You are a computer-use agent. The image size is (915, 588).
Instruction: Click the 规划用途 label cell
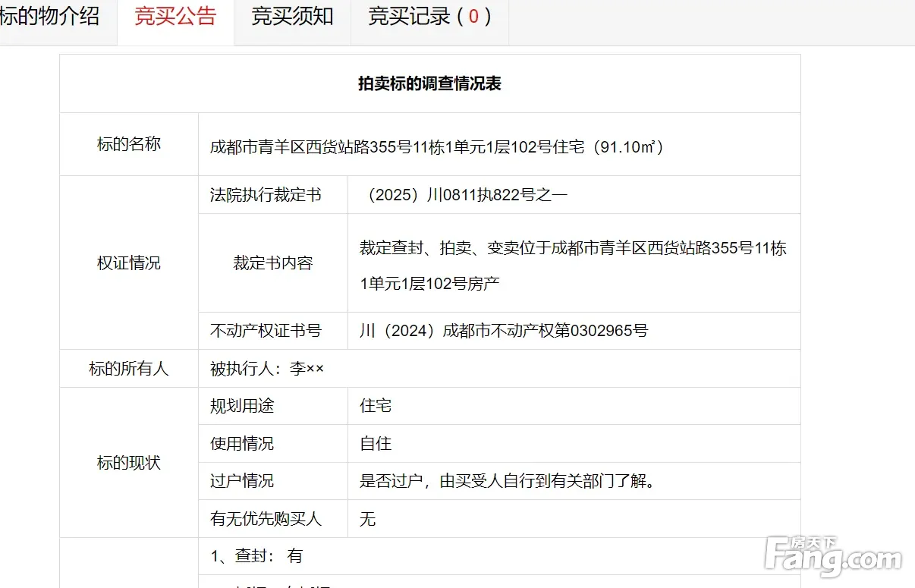242,406
